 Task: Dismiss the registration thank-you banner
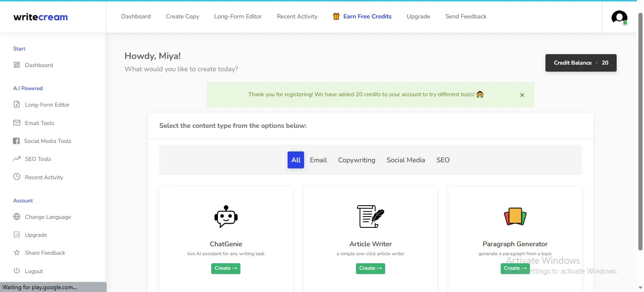click(x=522, y=95)
